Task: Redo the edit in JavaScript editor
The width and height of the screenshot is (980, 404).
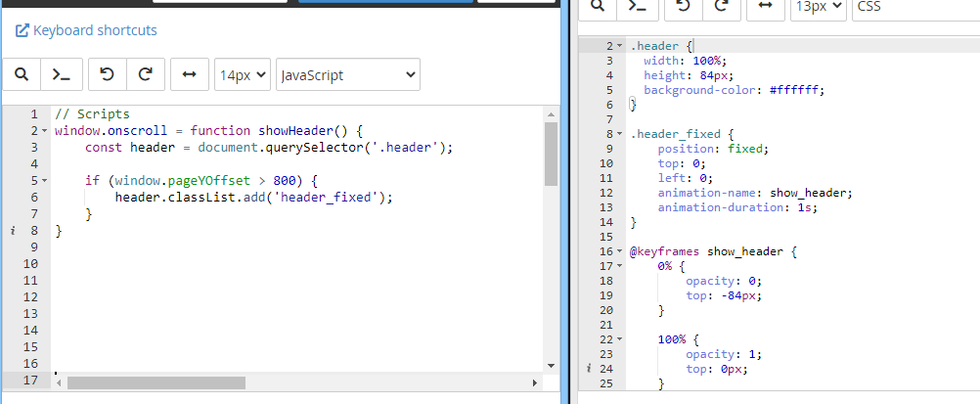Action: point(146,75)
